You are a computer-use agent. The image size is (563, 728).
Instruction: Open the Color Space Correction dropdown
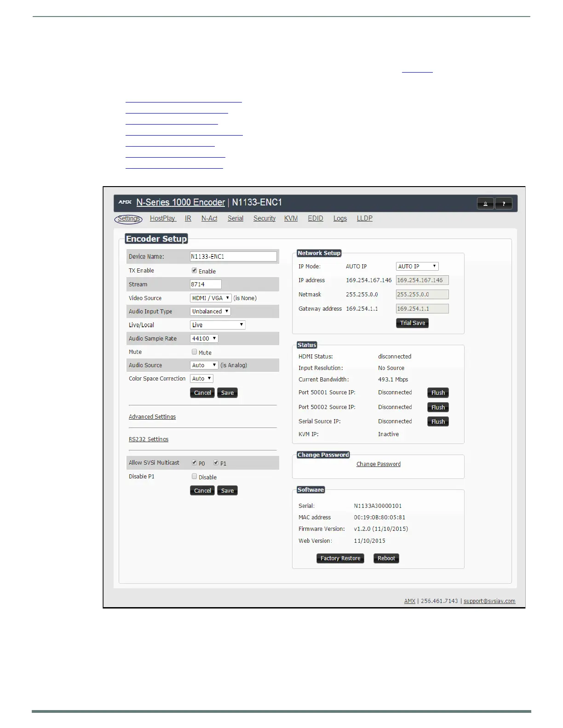[201, 379]
